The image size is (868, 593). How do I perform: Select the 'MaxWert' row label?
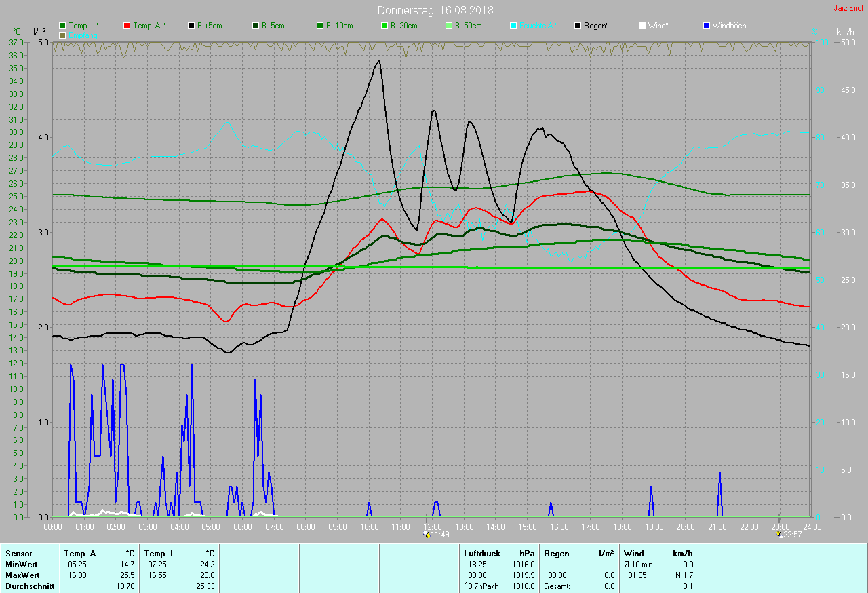(22, 575)
